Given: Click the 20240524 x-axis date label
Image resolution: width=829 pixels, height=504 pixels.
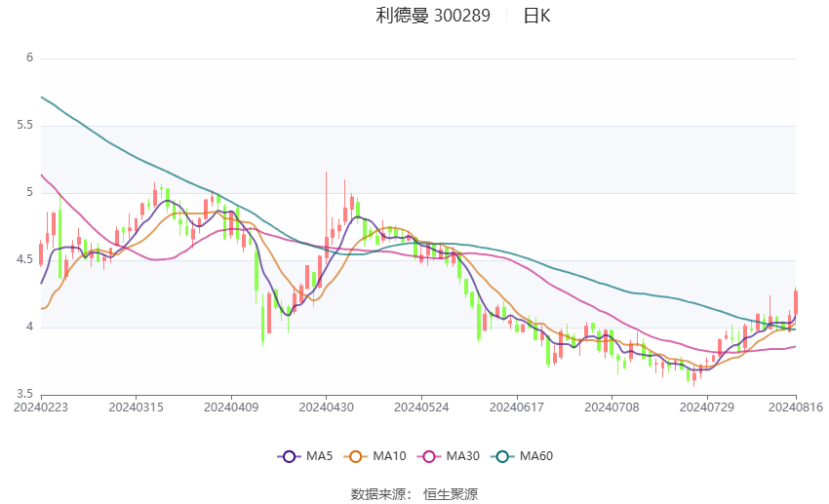Looking at the screenshot, I should (421, 407).
